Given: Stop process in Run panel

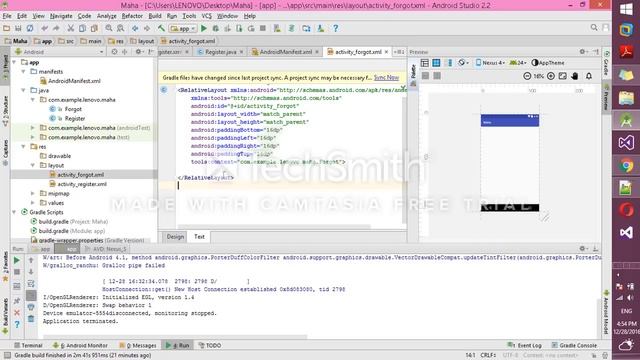Looking at the screenshot, I should coord(17,272).
